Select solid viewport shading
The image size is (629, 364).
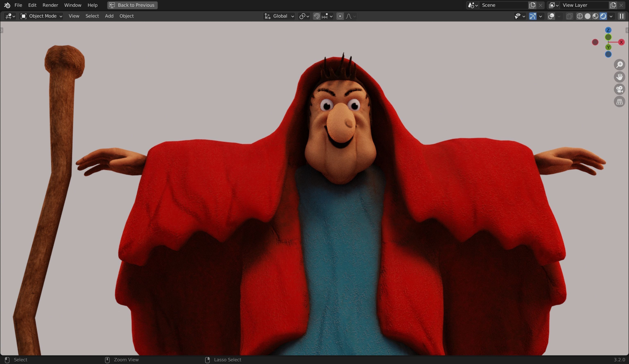[587, 16]
